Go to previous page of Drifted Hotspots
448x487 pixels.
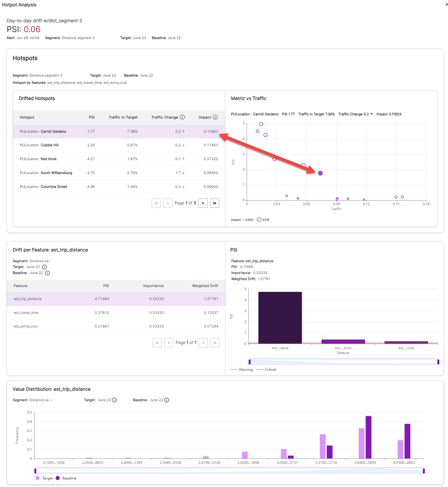pyautogui.click(x=168, y=203)
